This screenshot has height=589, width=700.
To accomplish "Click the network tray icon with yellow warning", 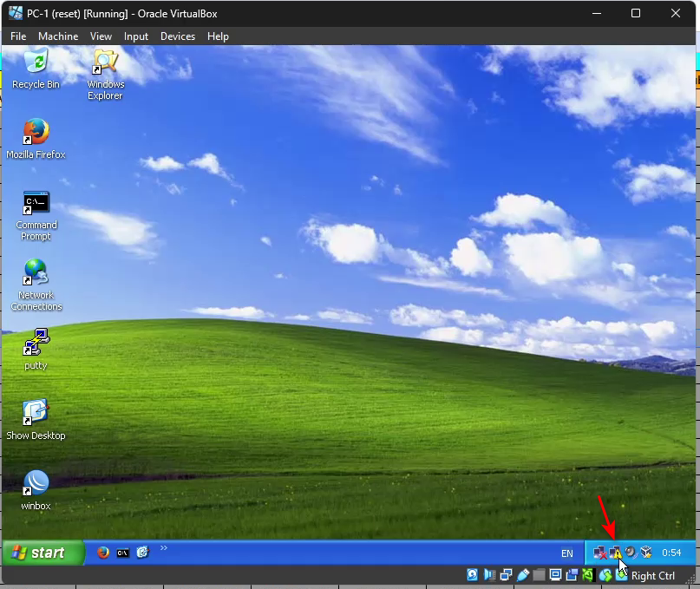I will point(615,553).
